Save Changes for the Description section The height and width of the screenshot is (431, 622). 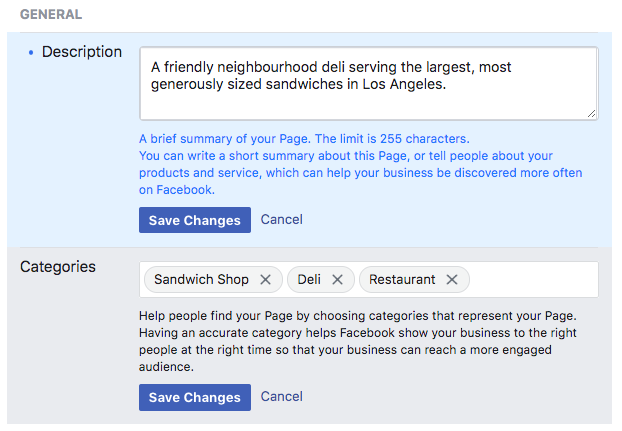click(195, 220)
